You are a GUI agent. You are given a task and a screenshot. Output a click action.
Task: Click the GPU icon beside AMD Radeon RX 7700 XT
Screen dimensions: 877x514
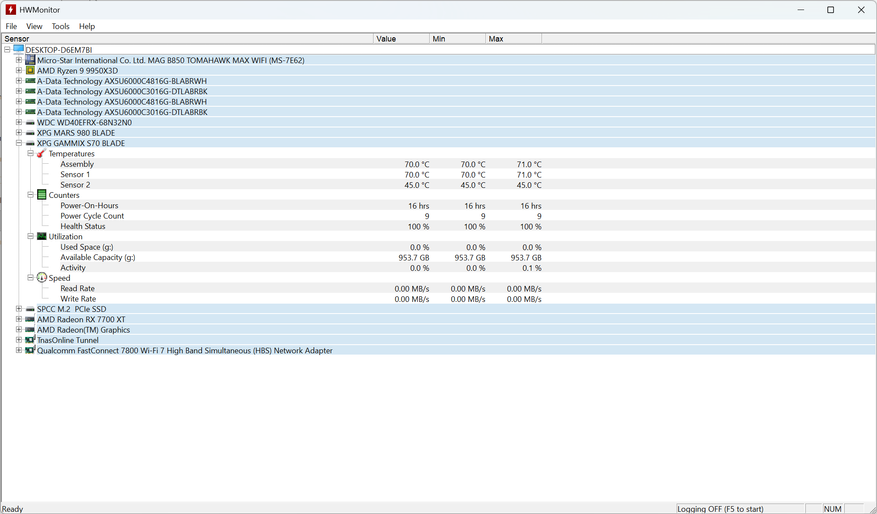[x=30, y=319]
